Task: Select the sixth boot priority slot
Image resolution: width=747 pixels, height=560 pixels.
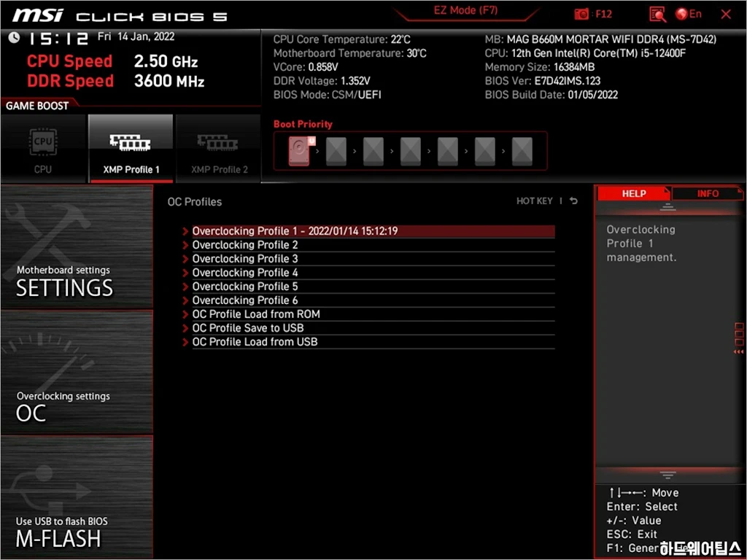Action: (x=485, y=152)
